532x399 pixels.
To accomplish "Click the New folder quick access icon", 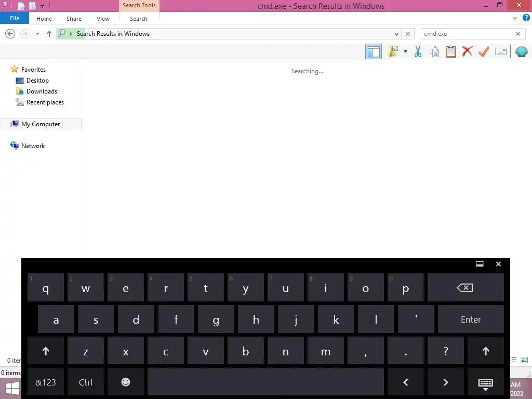I will [33, 6].
